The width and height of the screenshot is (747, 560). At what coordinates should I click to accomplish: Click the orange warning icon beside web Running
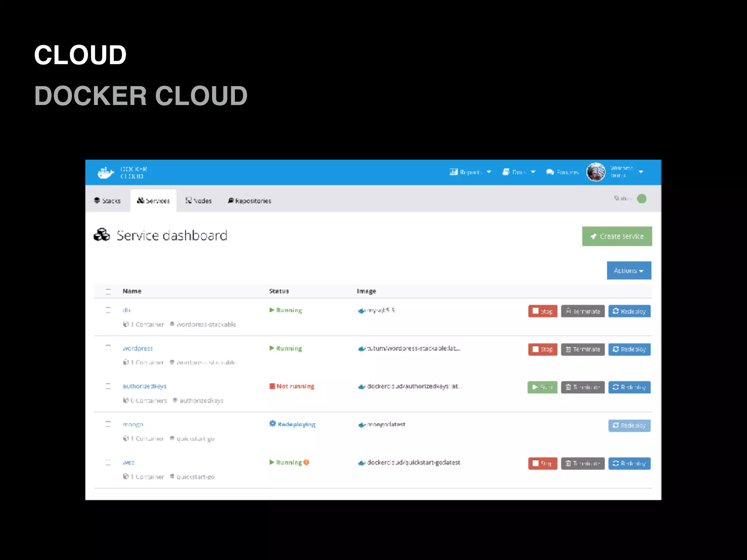click(306, 462)
